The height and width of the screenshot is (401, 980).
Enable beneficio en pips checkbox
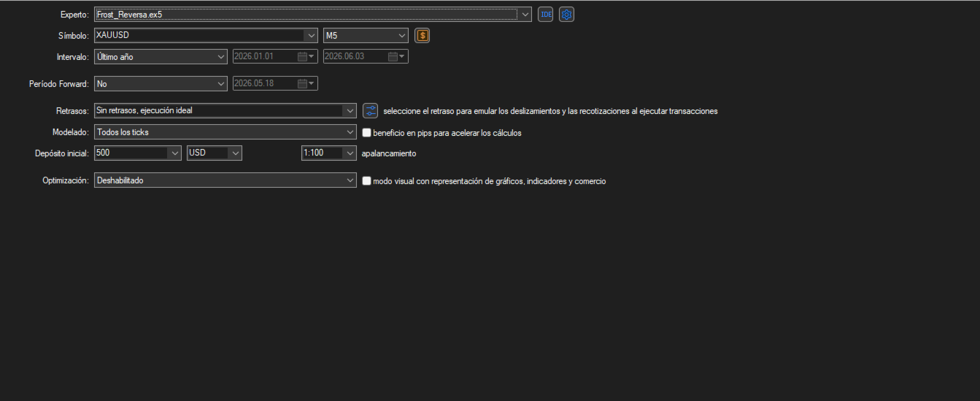[x=367, y=133]
